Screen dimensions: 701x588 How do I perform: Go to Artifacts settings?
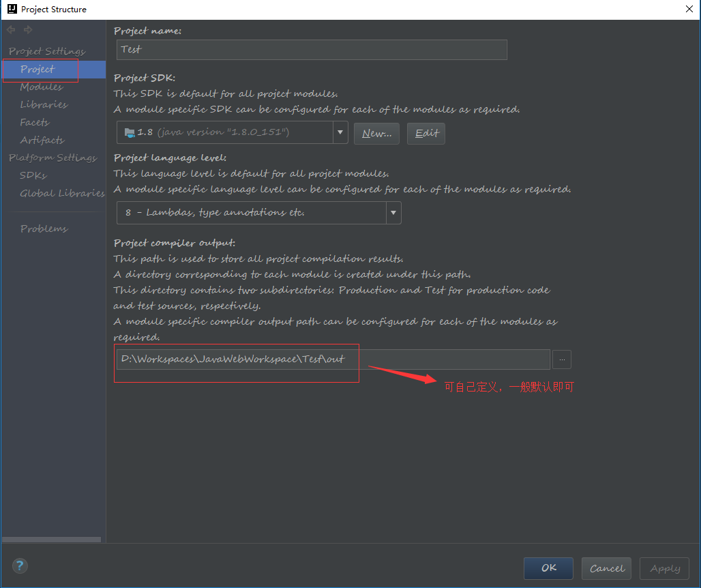(42, 140)
